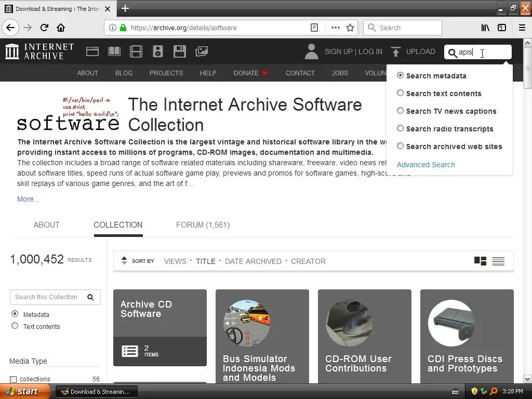Screen dimensions: 532x399
Task: Select Search archived web sites option
Action: coord(401,146)
